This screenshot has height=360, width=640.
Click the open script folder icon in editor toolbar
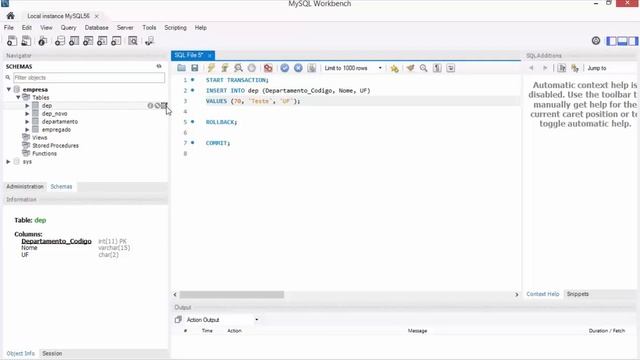(x=181, y=68)
